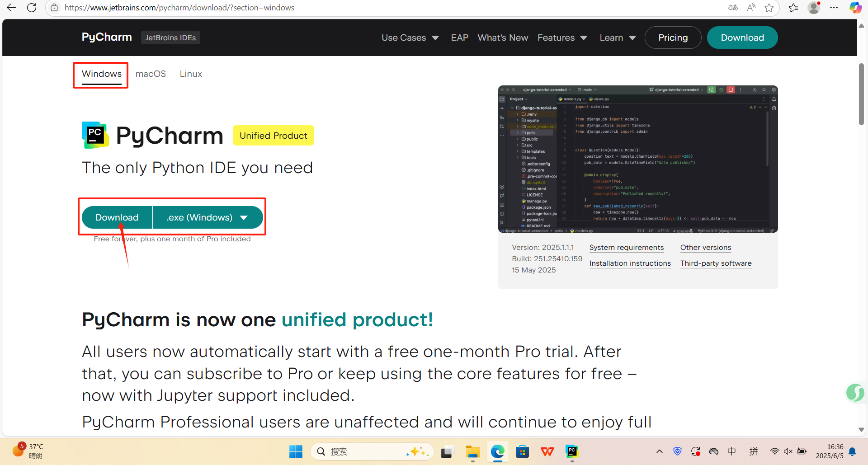The width and height of the screenshot is (868, 465).
Task: Open File Explorer from taskbar
Action: [472, 451]
